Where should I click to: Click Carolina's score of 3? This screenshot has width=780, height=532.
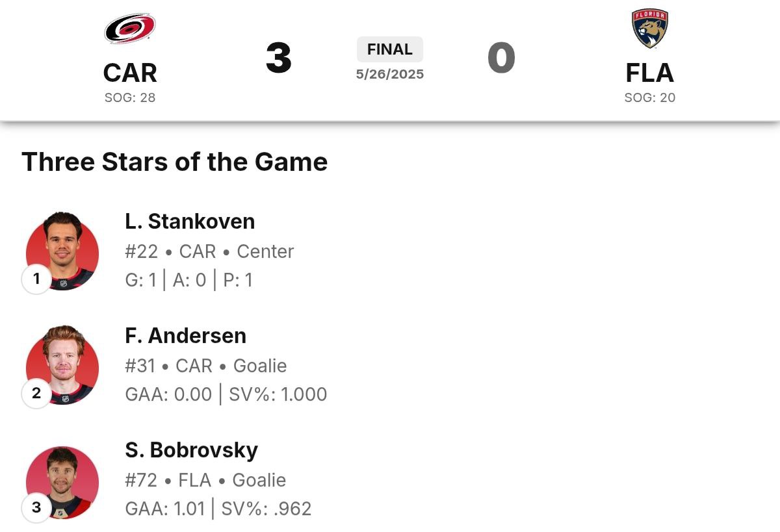pyautogui.click(x=279, y=58)
